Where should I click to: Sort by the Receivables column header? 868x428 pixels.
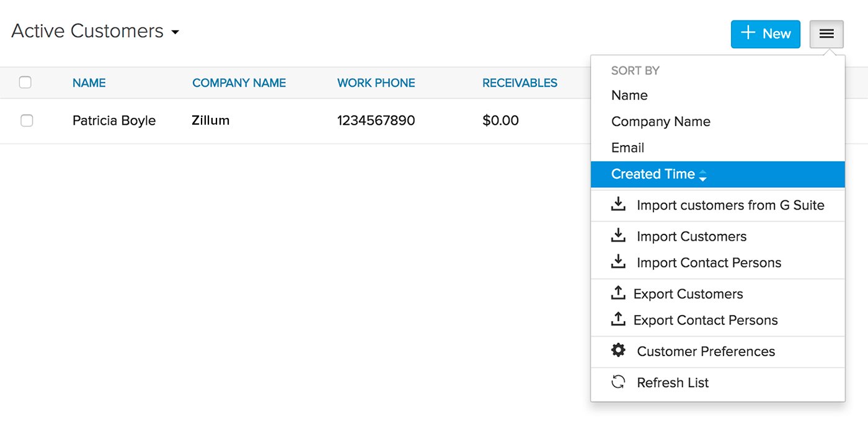(520, 83)
